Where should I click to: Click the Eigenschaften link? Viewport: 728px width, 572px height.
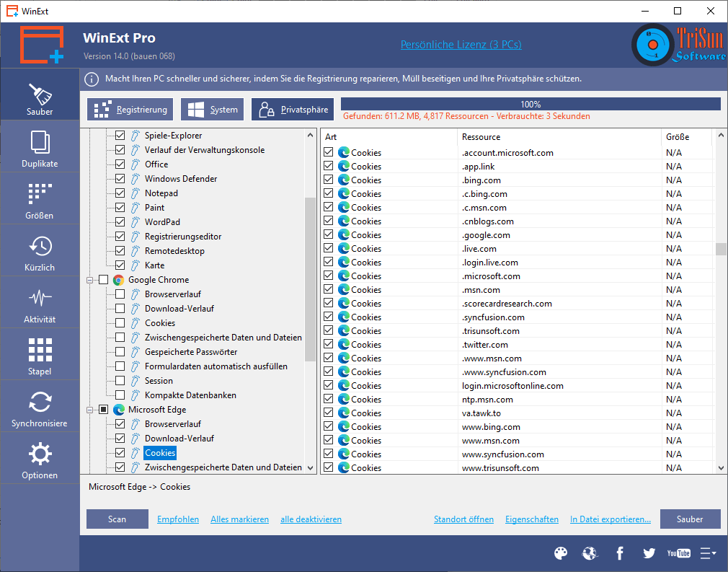tap(532, 519)
